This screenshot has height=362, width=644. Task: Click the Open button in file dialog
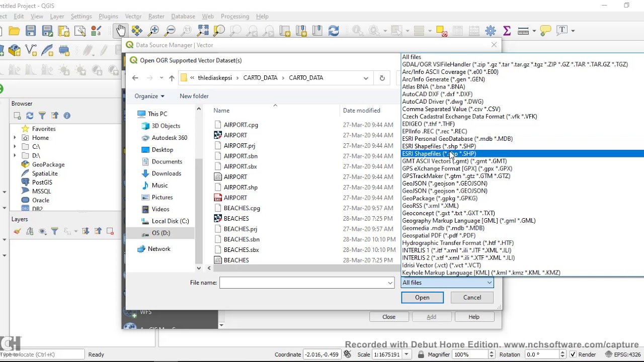point(422,298)
